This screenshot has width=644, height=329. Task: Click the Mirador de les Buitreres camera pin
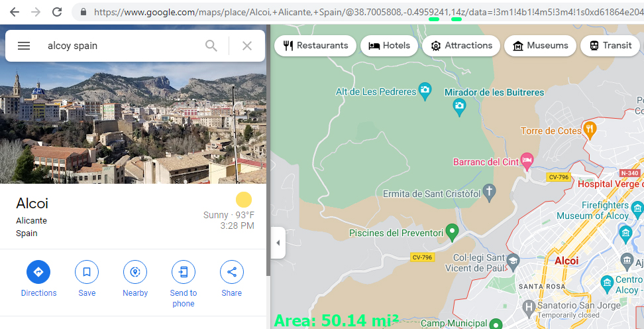pyautogui.click(x=459, y=107)
